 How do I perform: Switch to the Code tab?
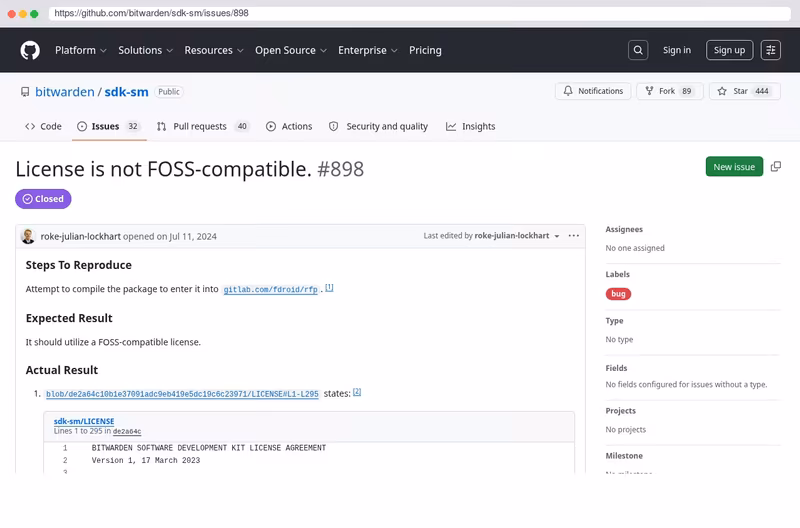43,127
